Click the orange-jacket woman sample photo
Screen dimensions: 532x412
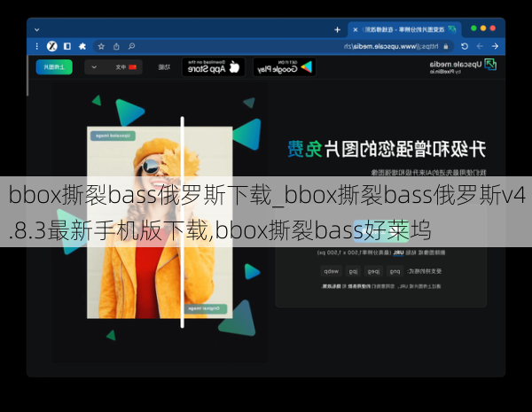pyautogui.click(x=160, y=222)
